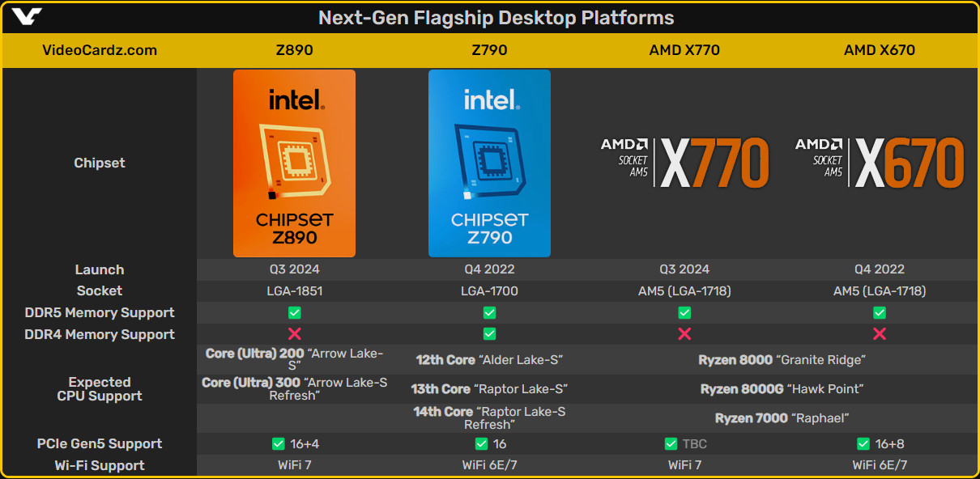Click Z890 PCIe Gen5 checkmark icon
Screen dimensions: 980x479
(278, 443)
